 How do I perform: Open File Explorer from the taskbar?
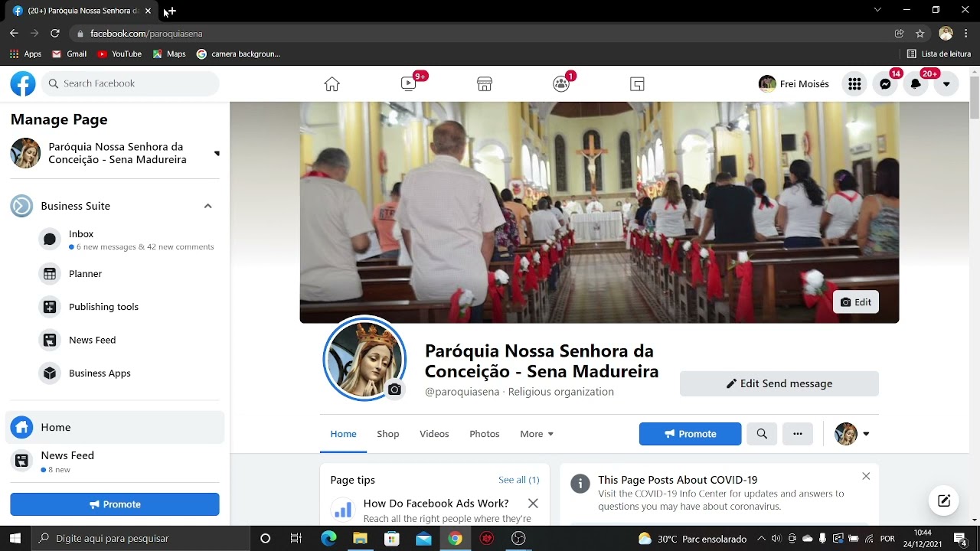pyautogui.click(x=360, y=539)
